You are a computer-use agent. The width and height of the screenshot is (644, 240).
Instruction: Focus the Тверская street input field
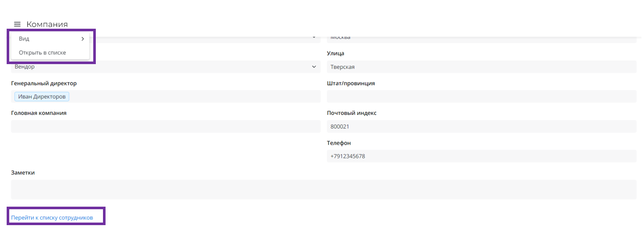[482, 67]
